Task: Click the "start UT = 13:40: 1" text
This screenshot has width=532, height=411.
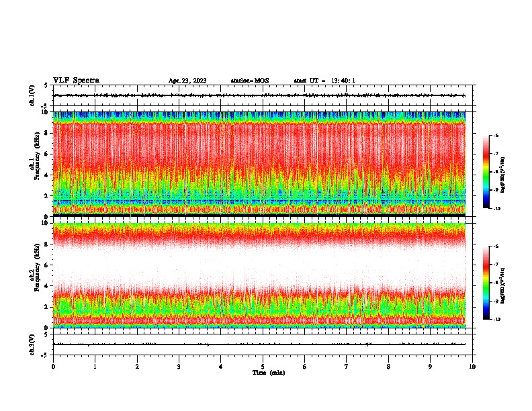Action: tap(324, 81)
